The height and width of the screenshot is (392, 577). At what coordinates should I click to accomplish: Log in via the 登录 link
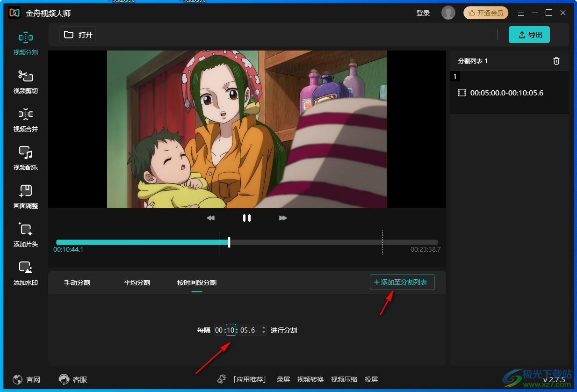[x=423, y=13]
